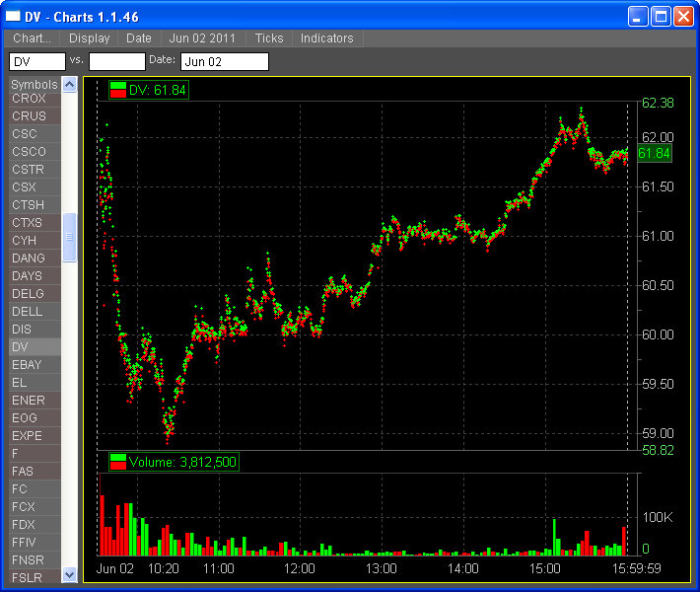Viewport: 700px width, 592px height.
Task: Select FAS in the symbols list
Action: [35, 472]
